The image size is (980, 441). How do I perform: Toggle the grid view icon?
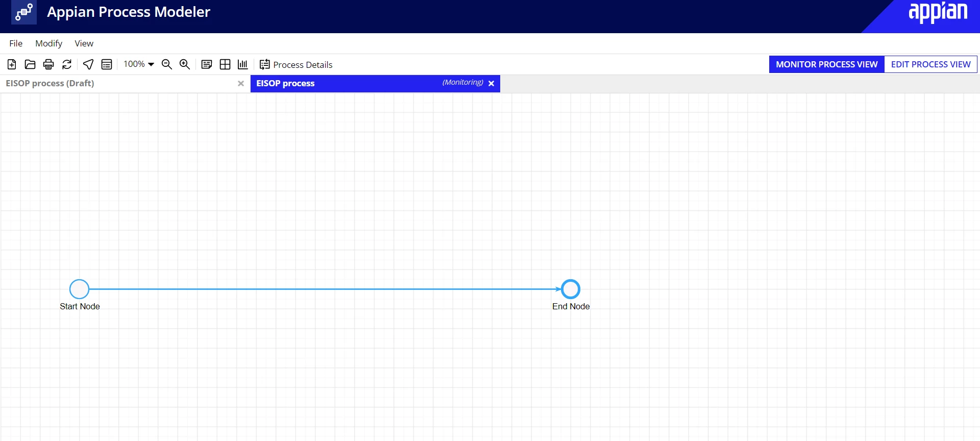click(225, 64)
